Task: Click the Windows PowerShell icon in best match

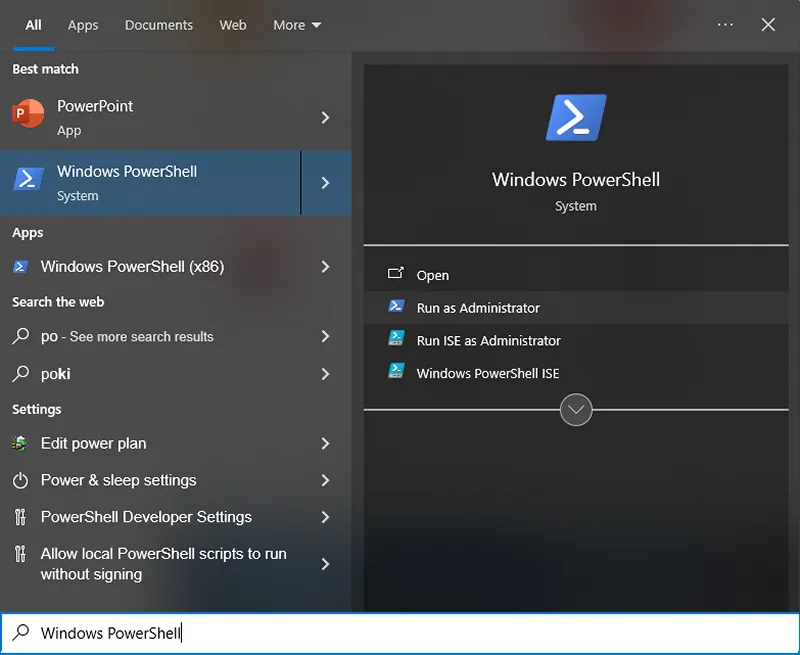Action: pyautogui.click(x=28, y=179)
